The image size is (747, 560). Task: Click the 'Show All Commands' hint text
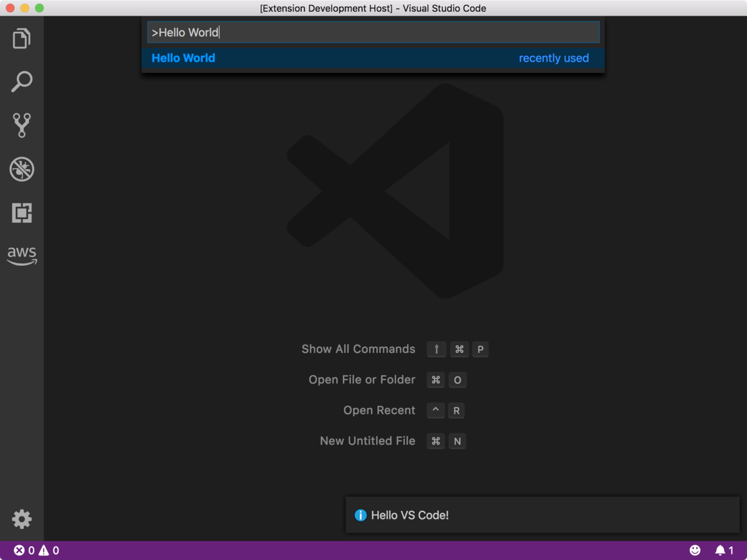pos(358,349)
